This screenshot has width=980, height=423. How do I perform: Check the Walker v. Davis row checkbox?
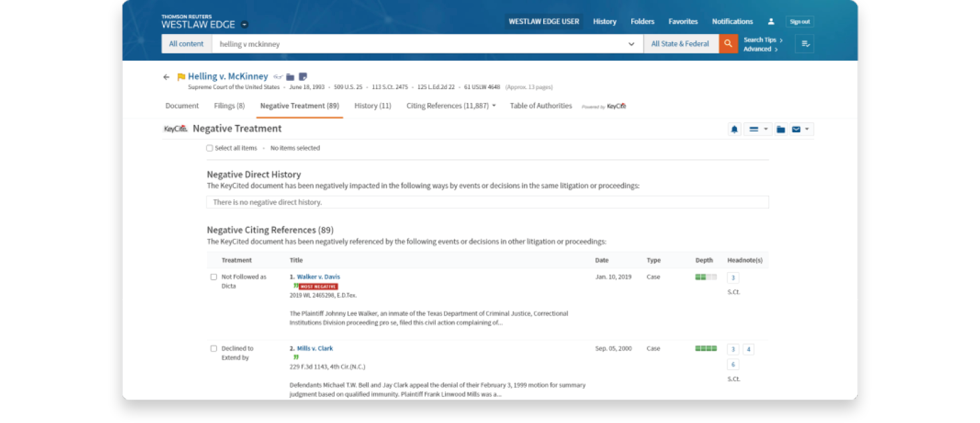click(x=214, y=277)
